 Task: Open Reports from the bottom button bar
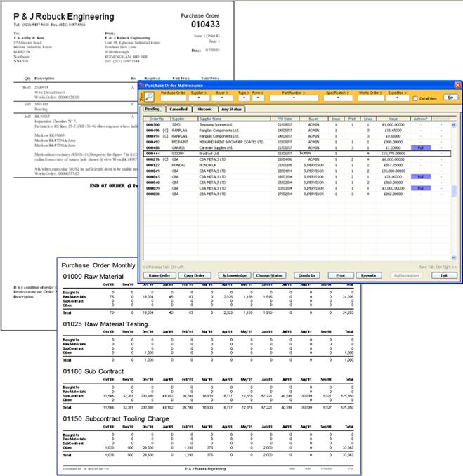(370, 276)
